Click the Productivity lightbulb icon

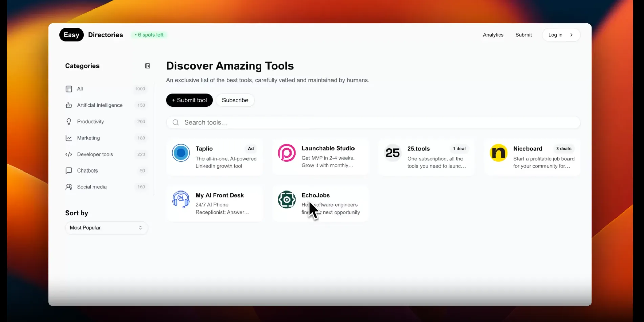coord(69,121)
